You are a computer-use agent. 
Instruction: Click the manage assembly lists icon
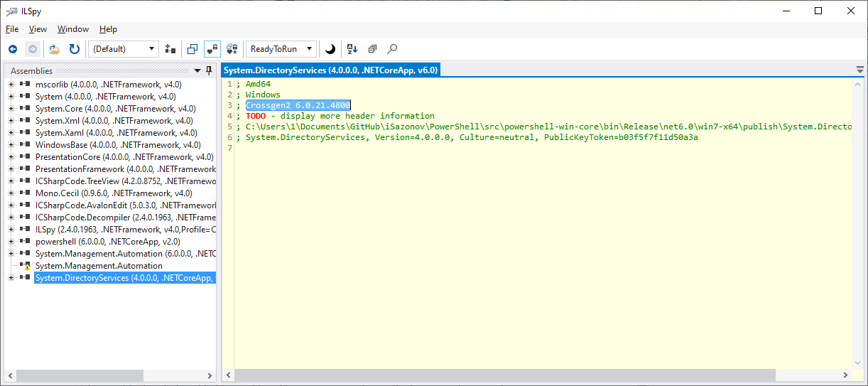coord(170,49)
